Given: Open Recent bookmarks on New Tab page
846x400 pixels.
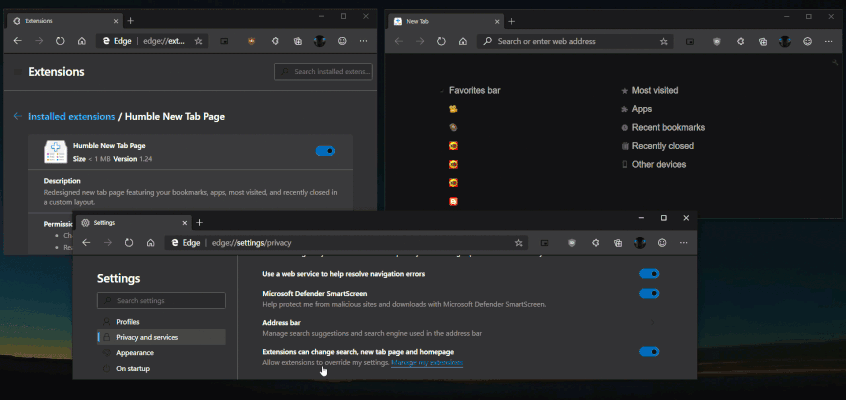Looking at the screenshot, I should pos(668,127).
